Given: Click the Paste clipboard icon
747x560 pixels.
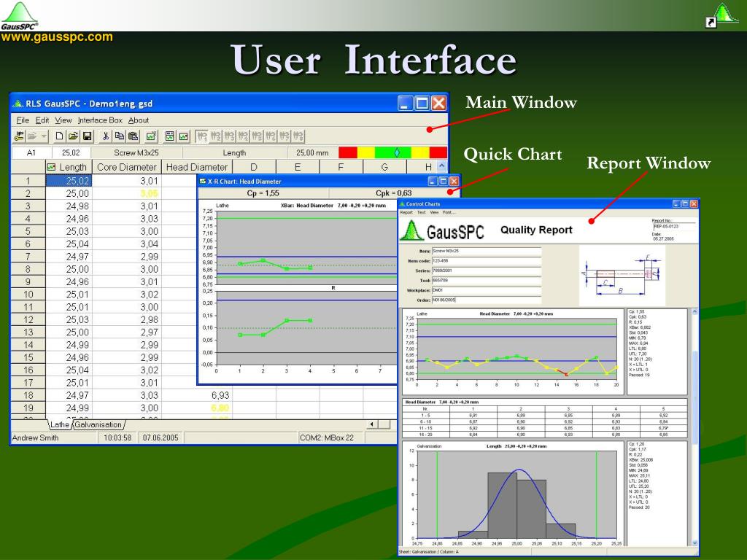Looking at the screenshot, I should 133,136.
